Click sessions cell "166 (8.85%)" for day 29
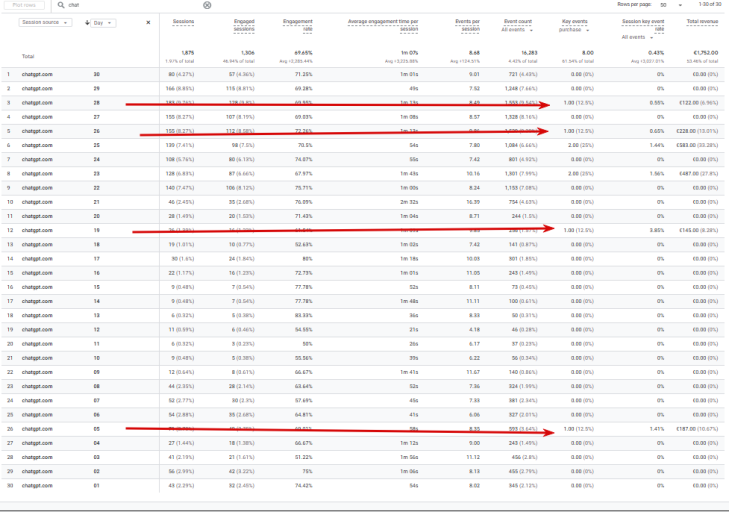 [180, 88]
